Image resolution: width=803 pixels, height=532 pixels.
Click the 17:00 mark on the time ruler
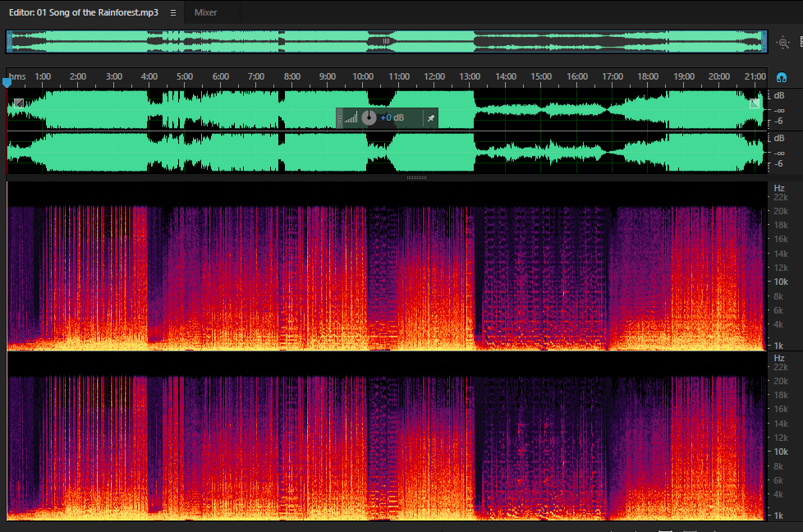pyautogui.click(x=613, y=76)
